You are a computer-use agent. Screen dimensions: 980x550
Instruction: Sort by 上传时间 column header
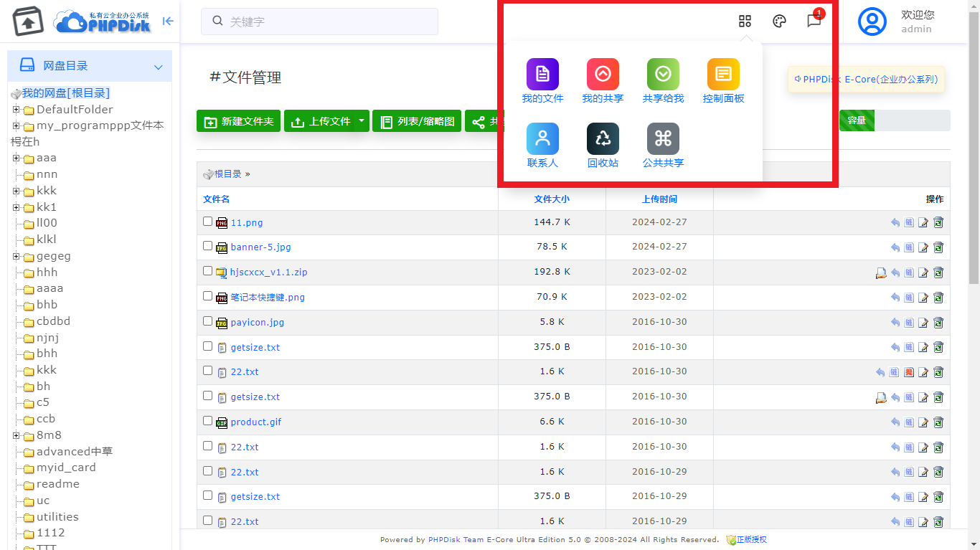[x=659, y=199]
